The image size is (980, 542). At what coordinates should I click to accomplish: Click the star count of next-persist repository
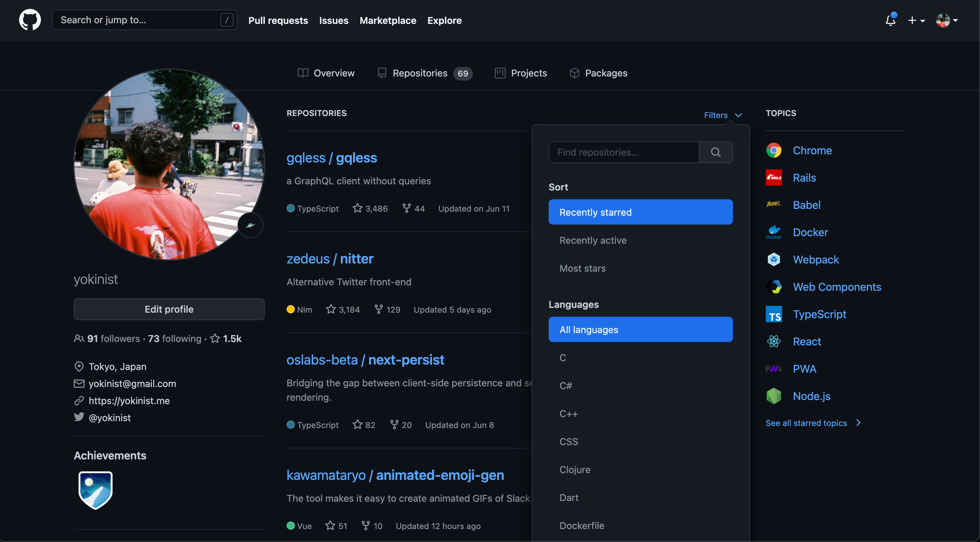pyautogui.click(x=364, y=425)
